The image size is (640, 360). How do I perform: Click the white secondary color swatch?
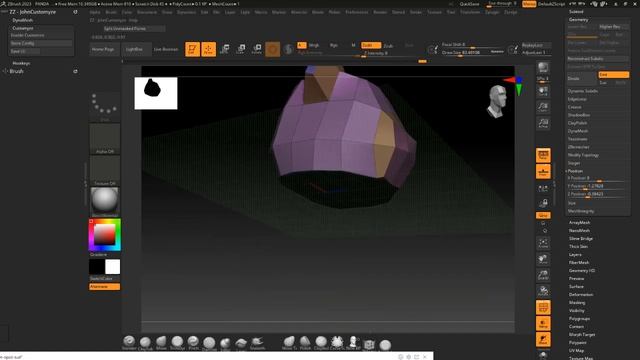113,267
